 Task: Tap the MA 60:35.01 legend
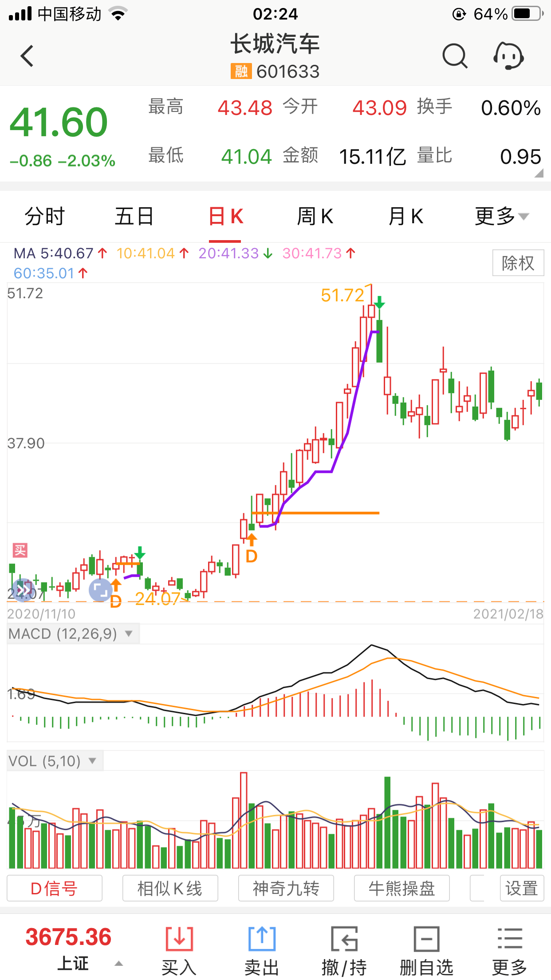click(51, 273)
